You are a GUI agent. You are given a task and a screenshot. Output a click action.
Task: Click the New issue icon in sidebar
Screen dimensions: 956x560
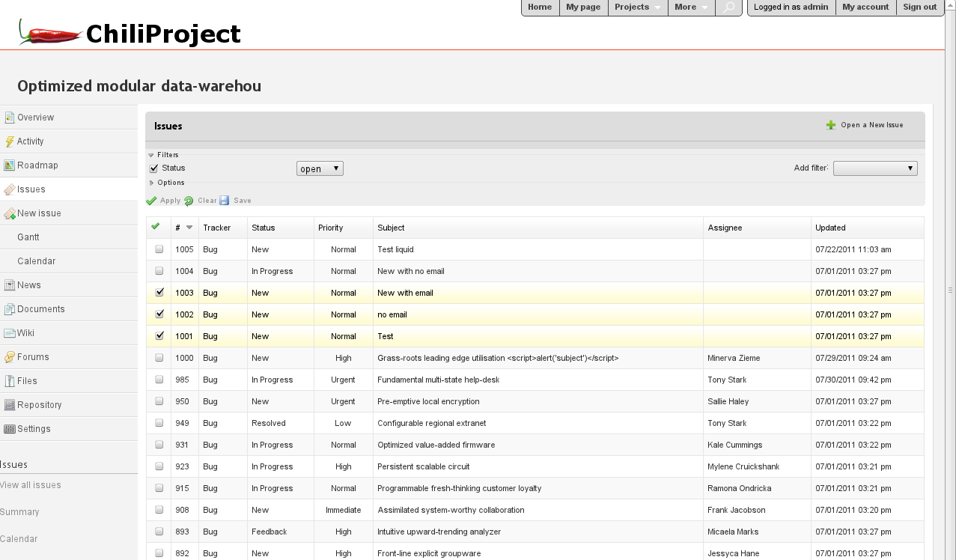tap(10, 213)
